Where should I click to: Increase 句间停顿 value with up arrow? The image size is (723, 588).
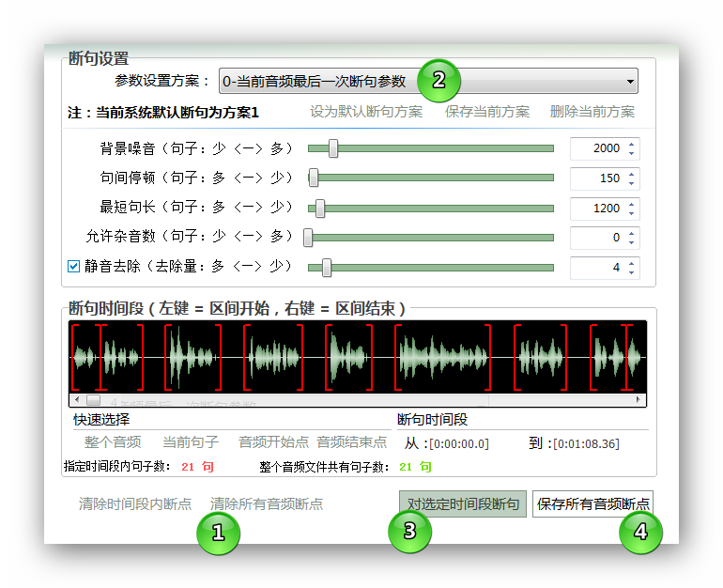pos(631,174)
